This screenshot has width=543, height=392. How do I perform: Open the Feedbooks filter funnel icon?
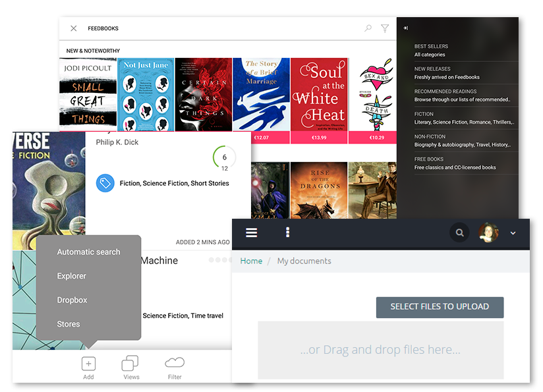pos(385,28)
